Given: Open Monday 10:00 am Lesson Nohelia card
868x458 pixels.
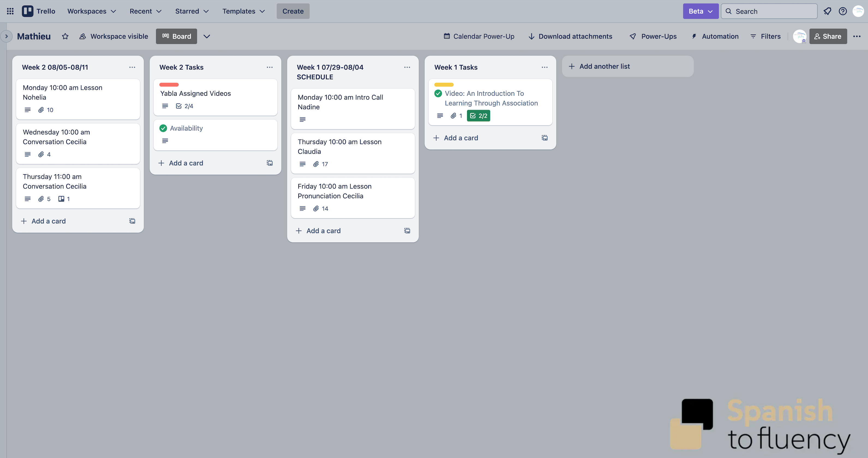Looking at the screenshot, I should (78, 99).
